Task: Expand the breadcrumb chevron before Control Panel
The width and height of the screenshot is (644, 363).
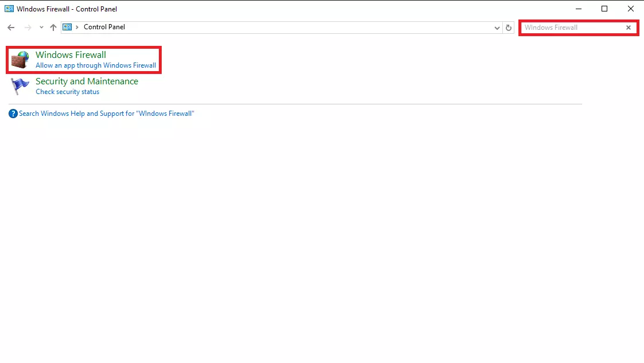Action: pyautogui.click(x=77, y=27)
